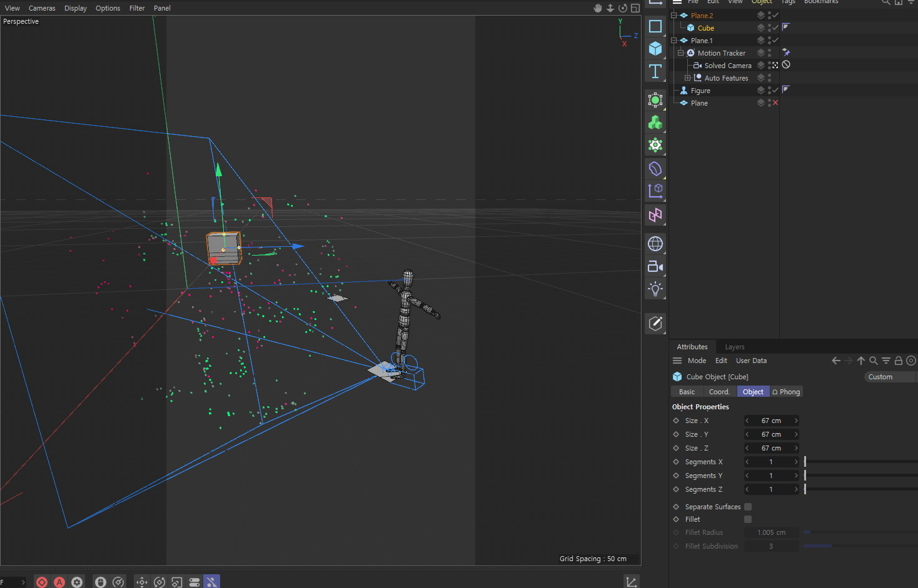Viewport: 918px width, 588px height.
Task: Click the Size . X value field
Action: point(771,421)
